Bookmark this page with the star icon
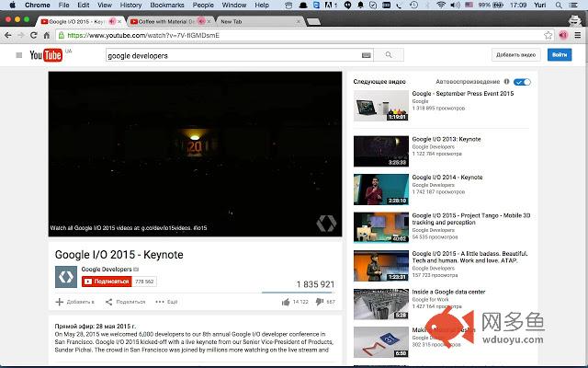Screen dimensions: 588x368 pyautogui.click(x=548, y=35)
